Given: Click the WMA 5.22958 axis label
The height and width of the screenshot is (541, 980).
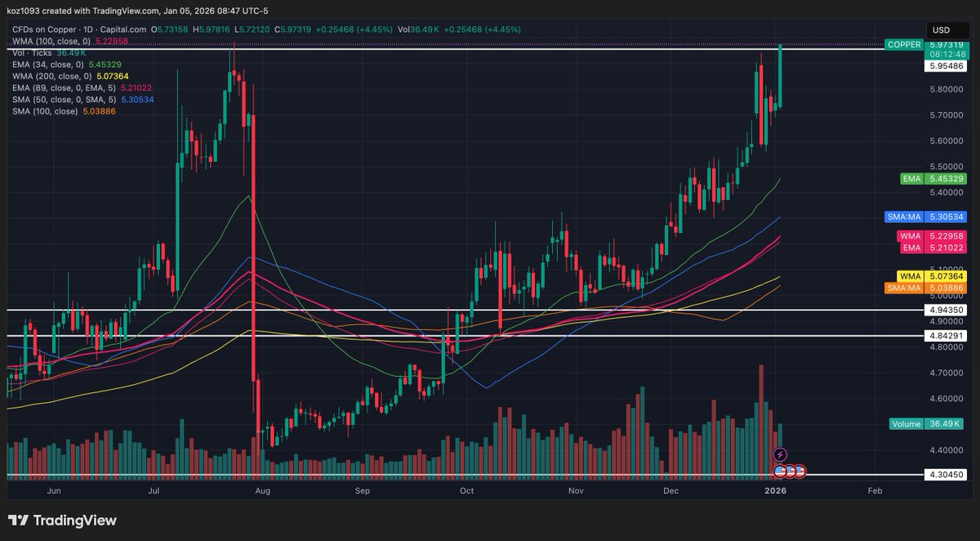Looking at the screenshot, I should [x=933, y=236].
